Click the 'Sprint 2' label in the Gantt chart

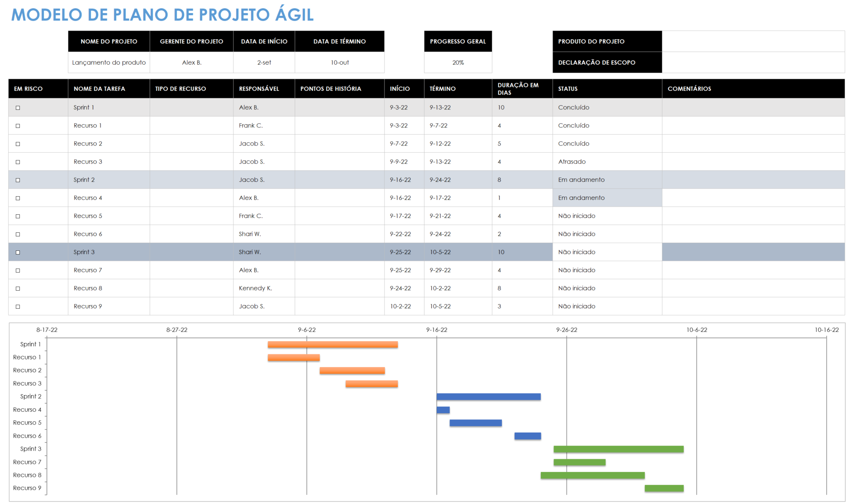(31, 396)
